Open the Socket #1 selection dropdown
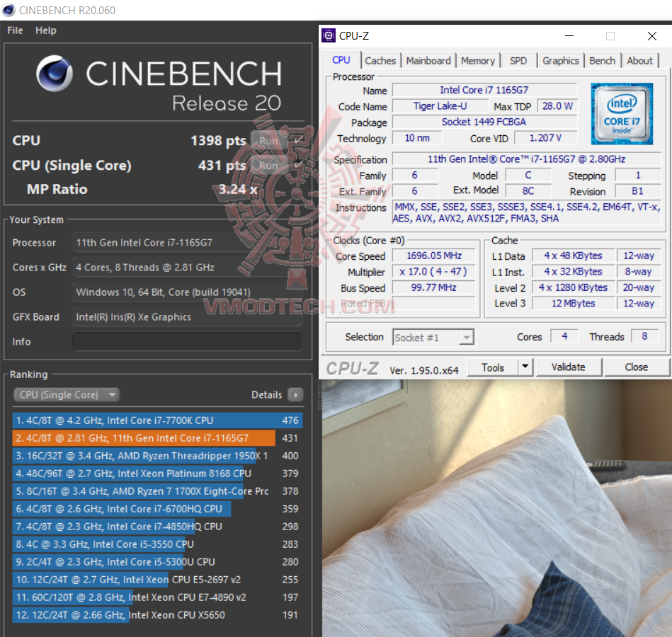 [433, 337]
